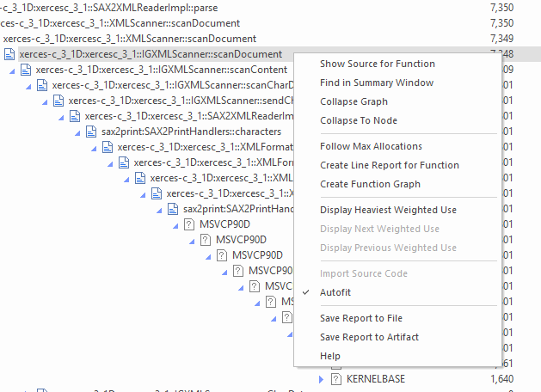Viewport: 541px width, 392px height.
Task: Click the question-mark icon beside KERNELBASE
Action: click(x=336, y=378)
